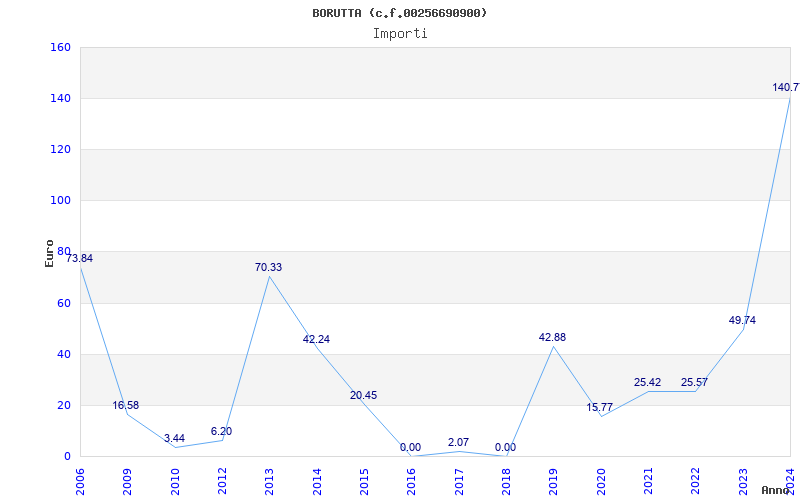Click the 73.84 data label
Viewport: 800px width, 500px height.
79,258
